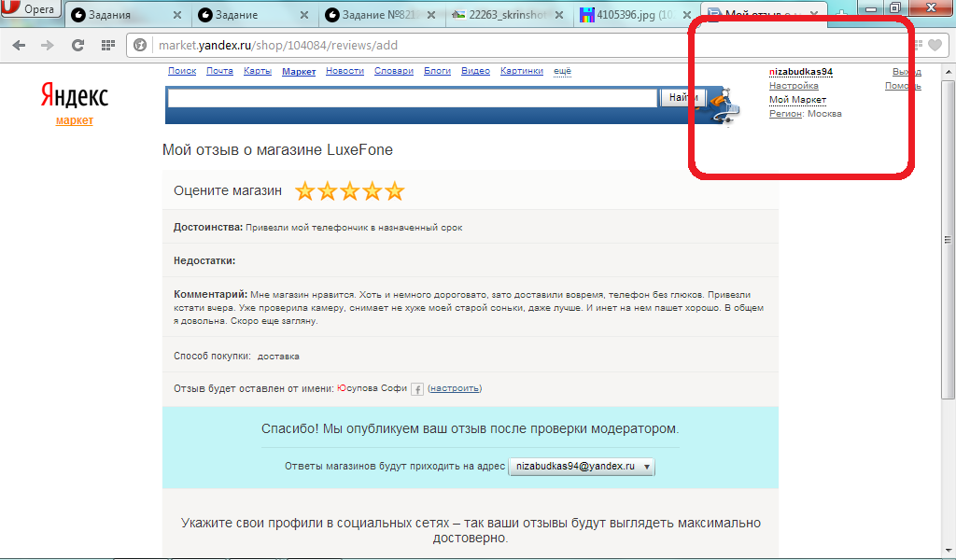956x560 pixels.
Task: Click the Facebook icon next to author name
Action: [417, 389]
